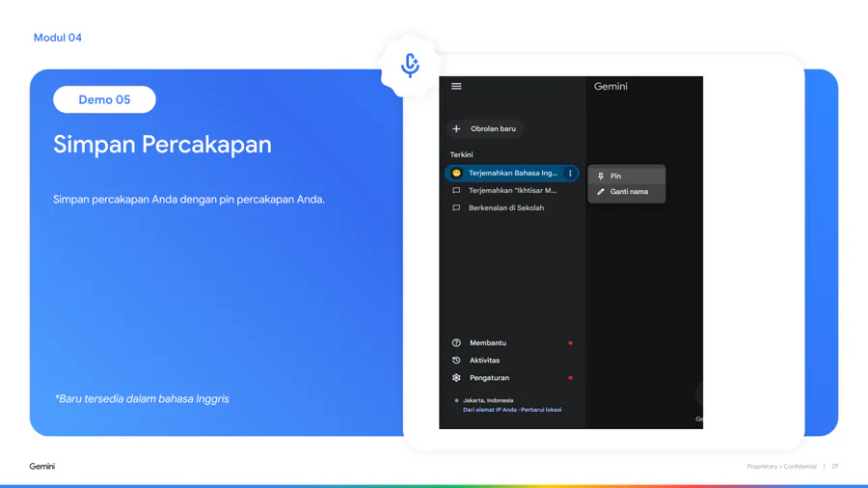Open the Aktivitas history icon
Screen dimensions: 868x488
(x=456, y=361)
